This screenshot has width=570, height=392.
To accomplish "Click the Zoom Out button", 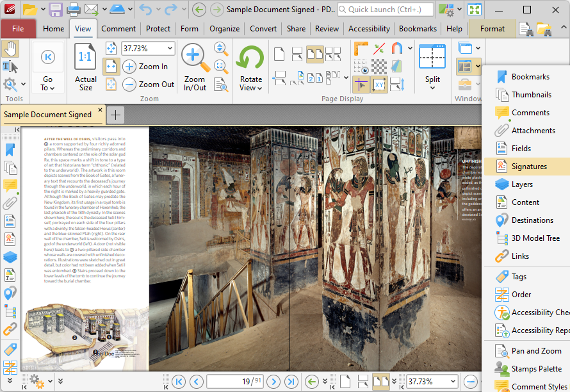I will point(149,85).
